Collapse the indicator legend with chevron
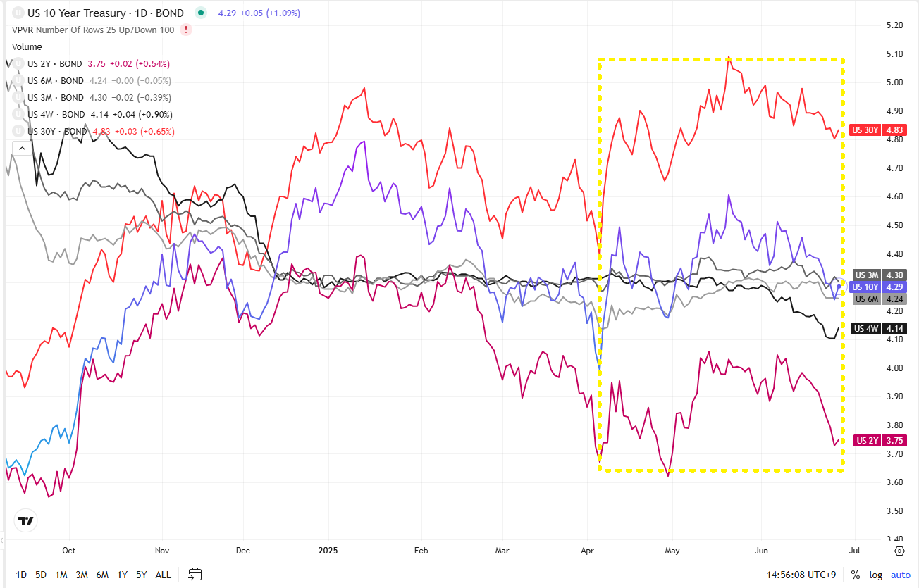The height and width of the screenshot is (588, 919). pos(21,149)
